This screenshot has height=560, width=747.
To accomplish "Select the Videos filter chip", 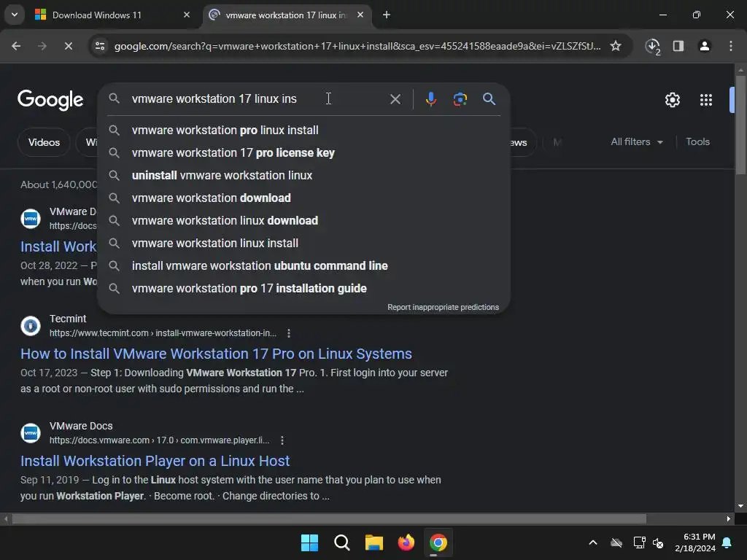I will (44, 142).
